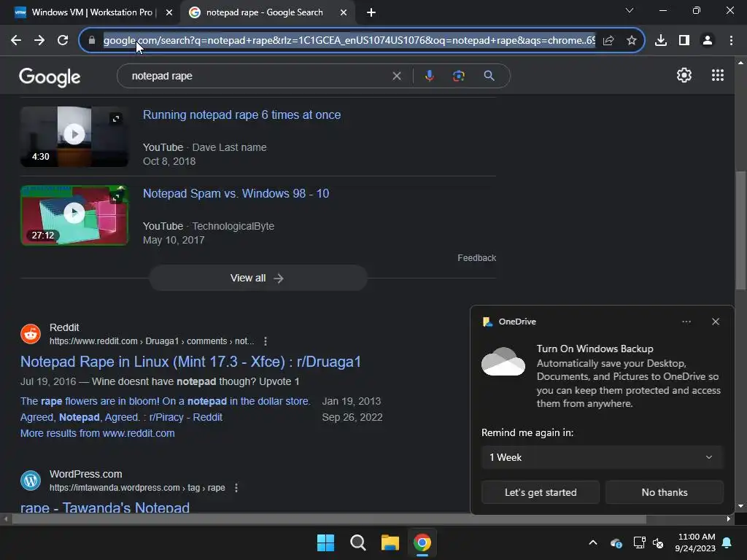
Task: Open the Agreed, Notepad r/Piracy Reddit link
Action: [121, 417]
